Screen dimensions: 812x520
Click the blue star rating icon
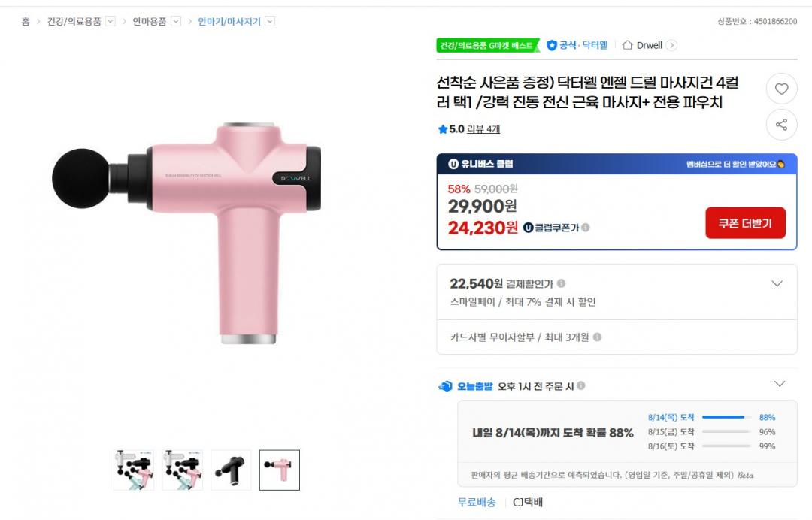[443, 129]
